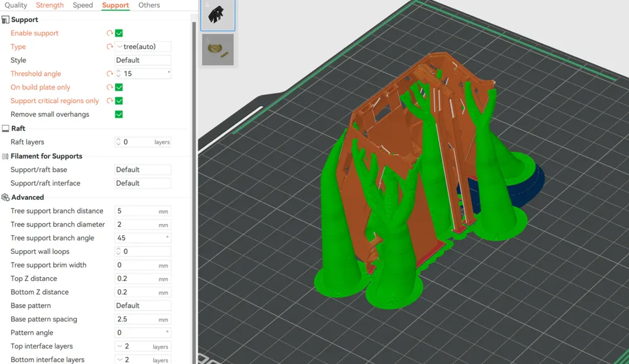
Task: Disable Support critical regions only
Action: coord(119,101)
